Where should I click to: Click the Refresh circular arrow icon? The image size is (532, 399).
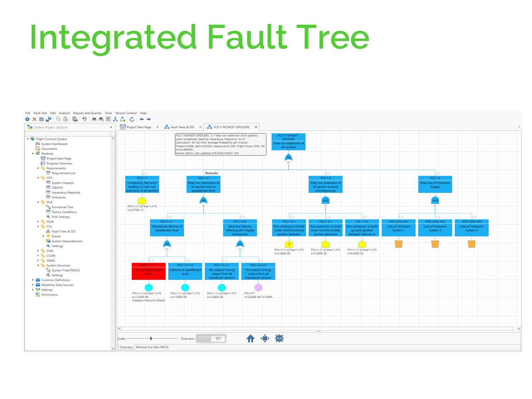pos(132,119)
